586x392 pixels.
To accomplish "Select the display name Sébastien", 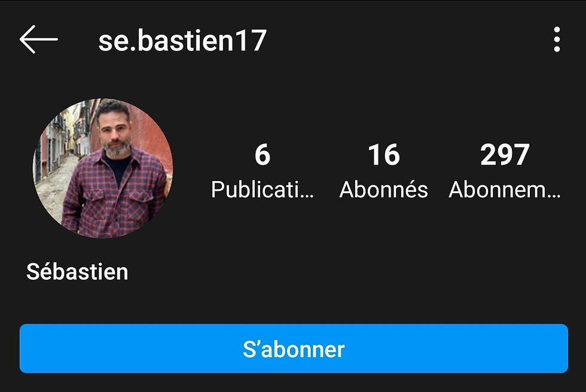I will pos(77,271).
